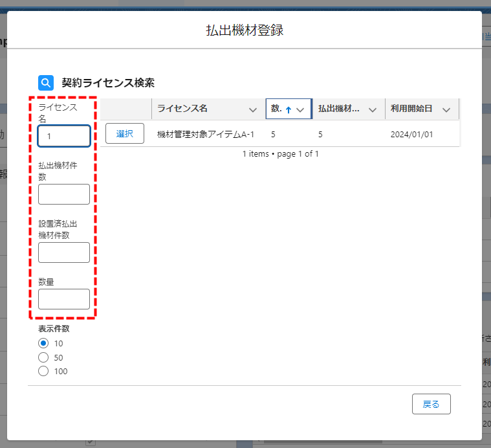Choose 100 items per page radio
This screenshot has height=448, width=491.
click(x=44, y=371)
